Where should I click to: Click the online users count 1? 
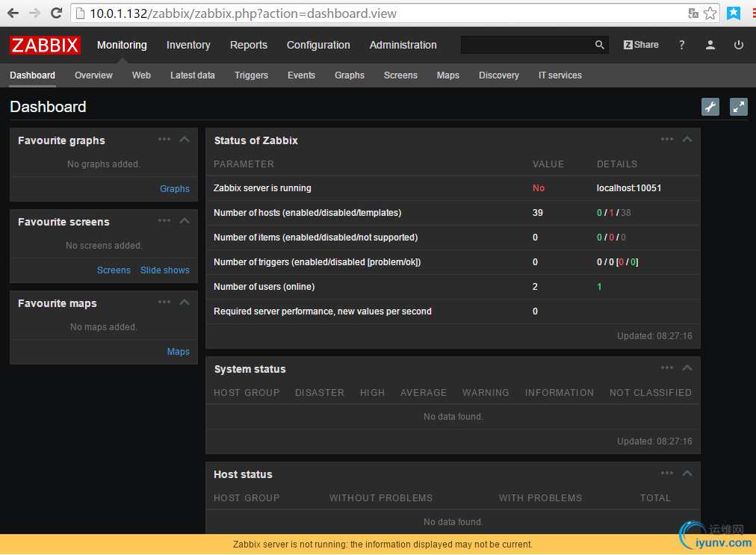(x=599, y=286)
